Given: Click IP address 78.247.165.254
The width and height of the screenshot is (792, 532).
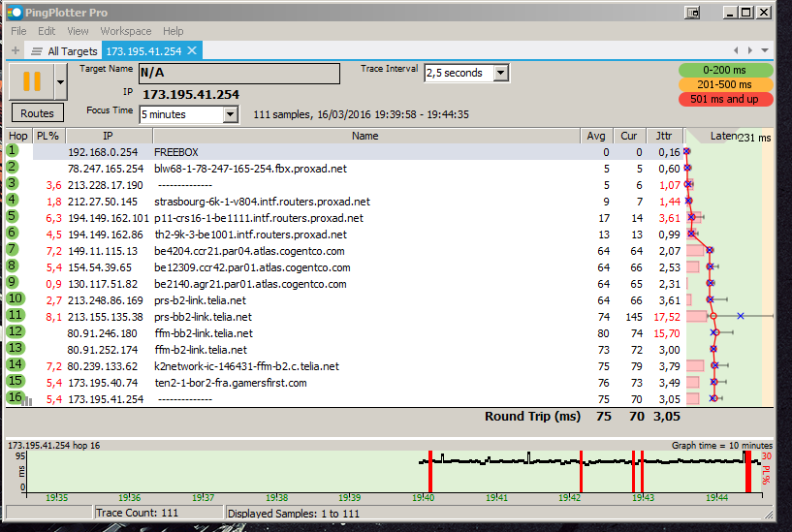Looking at the screenshot, I should click(106, 169).
